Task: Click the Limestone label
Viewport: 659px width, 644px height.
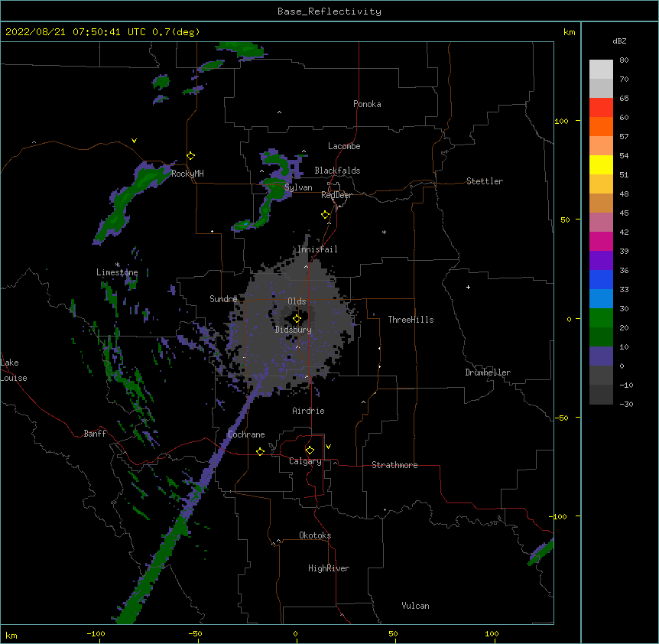Action: pos(117,272)
